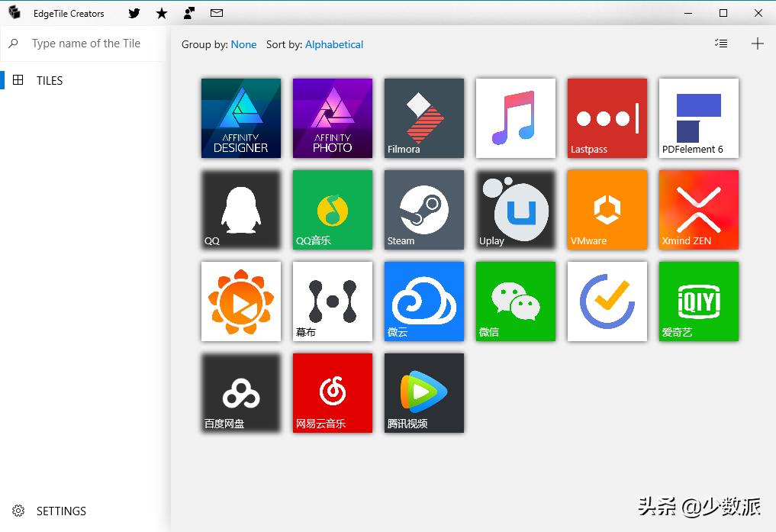776x532 pixels.
Task: Click the EdgeTile Creators app logo
Action: [x=14, y=12]
